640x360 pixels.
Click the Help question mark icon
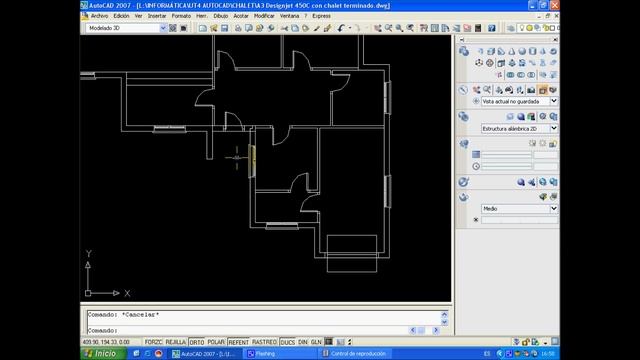[x=492, y=28]
